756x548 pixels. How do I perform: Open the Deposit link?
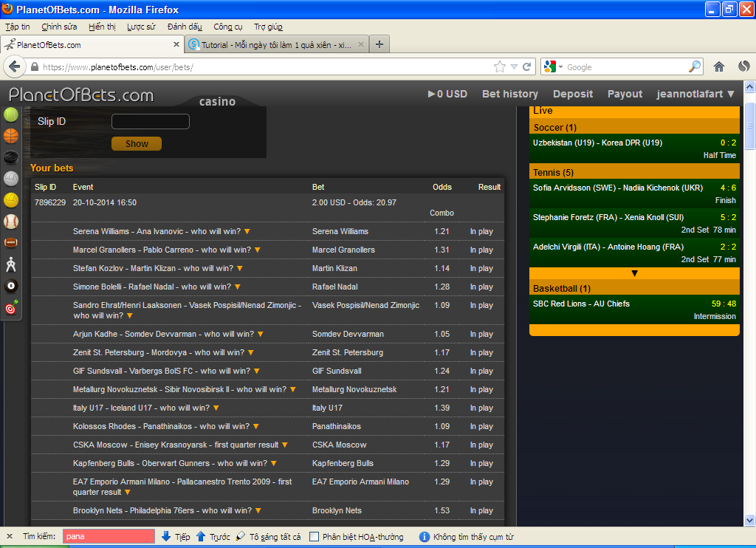(573, 94)
